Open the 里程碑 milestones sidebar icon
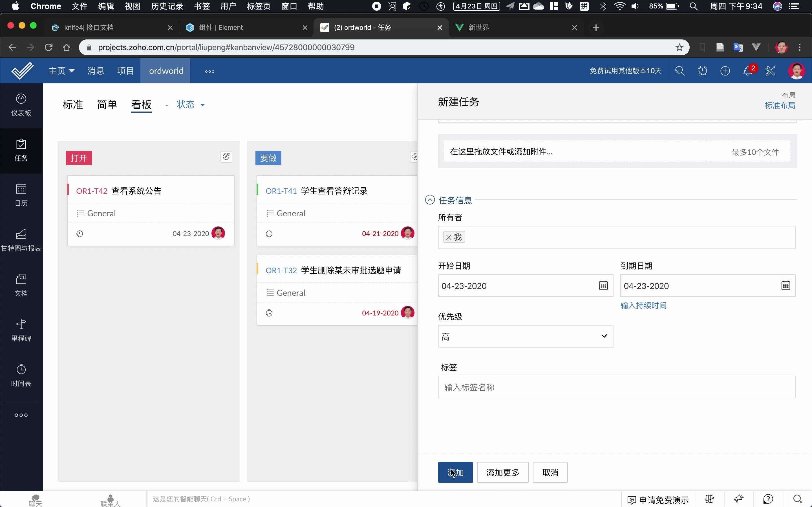This screenshot has height=507, width=812. click(21, 330)
